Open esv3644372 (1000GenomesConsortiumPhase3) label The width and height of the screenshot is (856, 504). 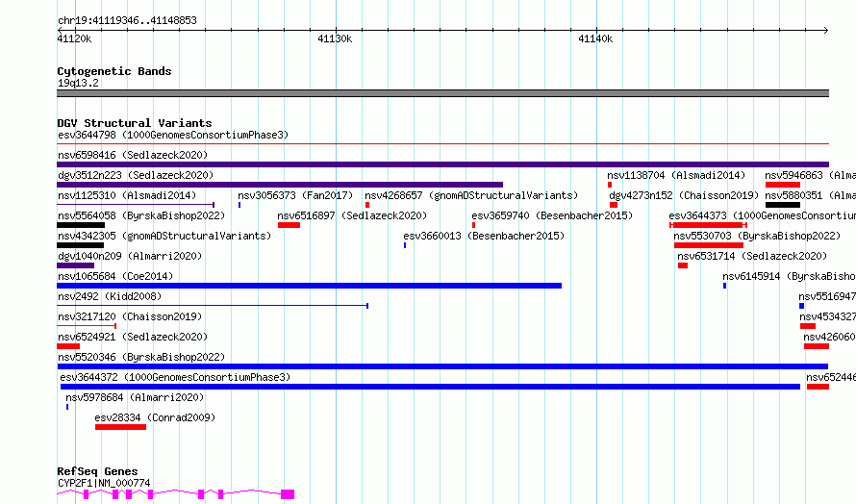click(x=175, y=377)
